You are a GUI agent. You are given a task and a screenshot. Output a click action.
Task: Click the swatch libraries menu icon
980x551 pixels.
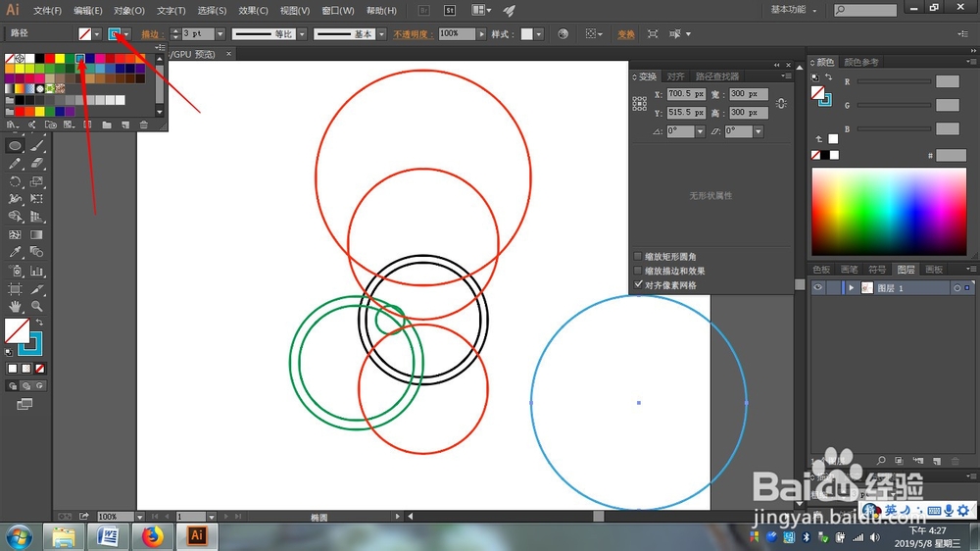coord(12,125)
